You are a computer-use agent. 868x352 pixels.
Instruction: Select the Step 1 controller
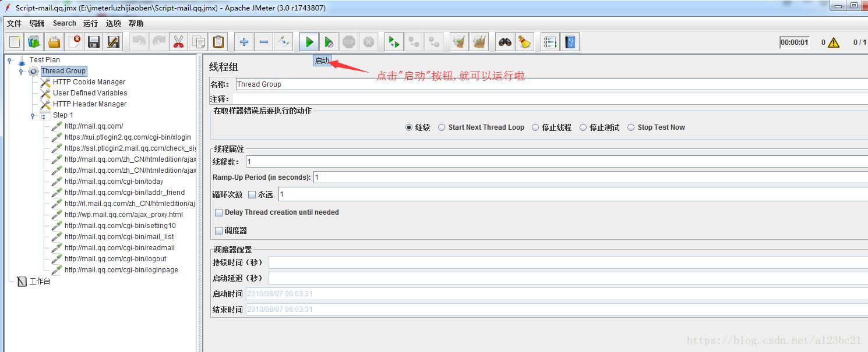(63, 115)
